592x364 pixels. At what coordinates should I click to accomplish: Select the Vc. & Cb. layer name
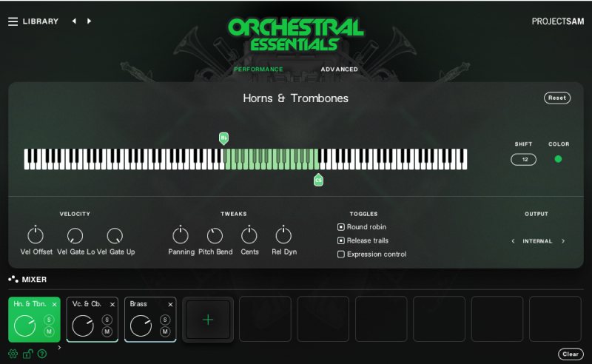click(x=87, y=304)
